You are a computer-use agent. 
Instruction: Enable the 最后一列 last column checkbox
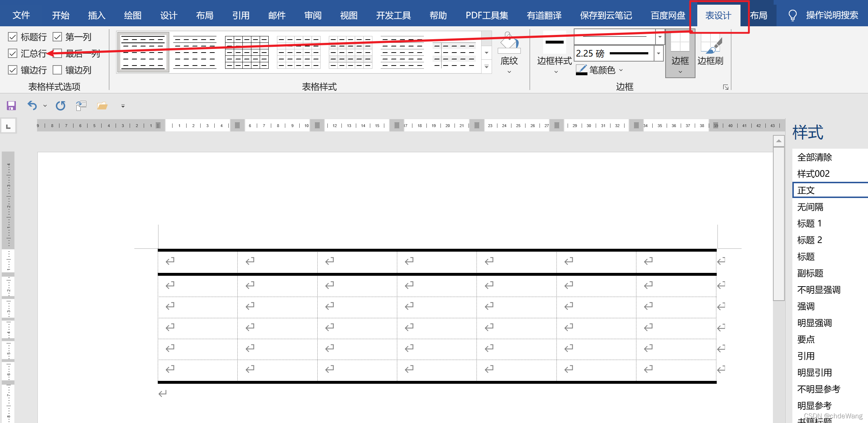58,53
